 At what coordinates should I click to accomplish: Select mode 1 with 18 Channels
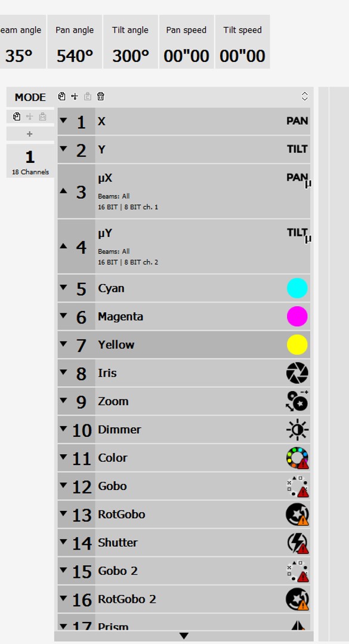click(30, 161)
